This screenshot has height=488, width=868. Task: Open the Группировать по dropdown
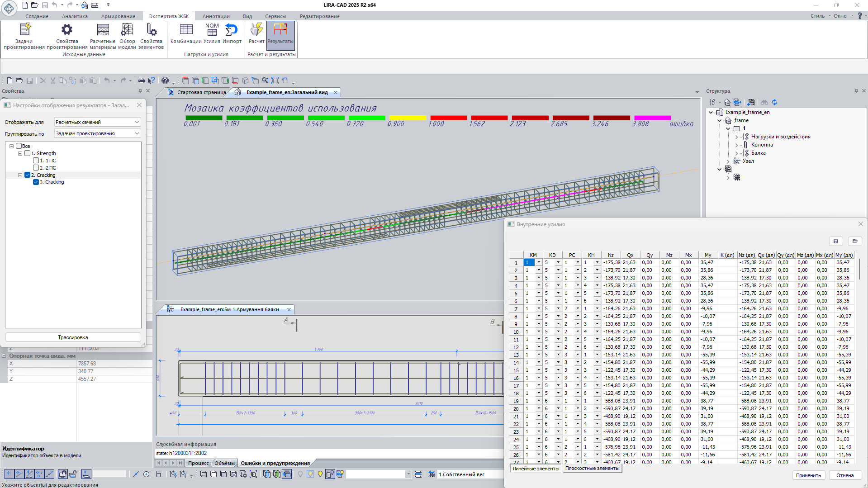(x=97, y=133)
